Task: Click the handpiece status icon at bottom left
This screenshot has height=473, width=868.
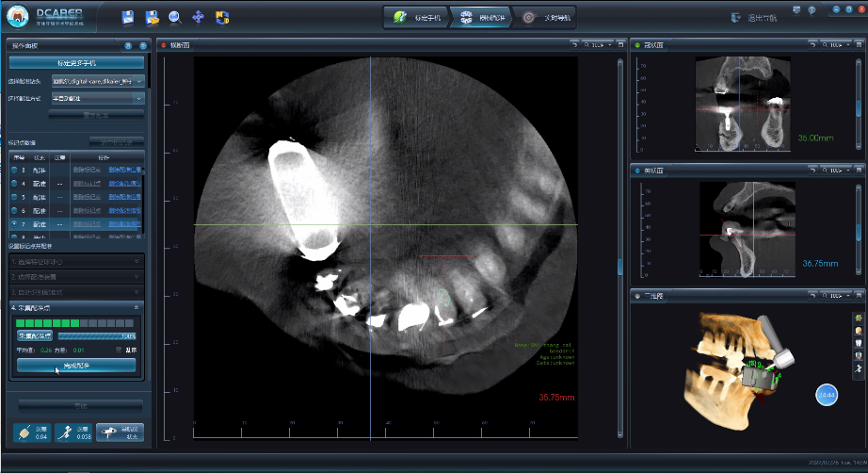Action: click(120, 432)
